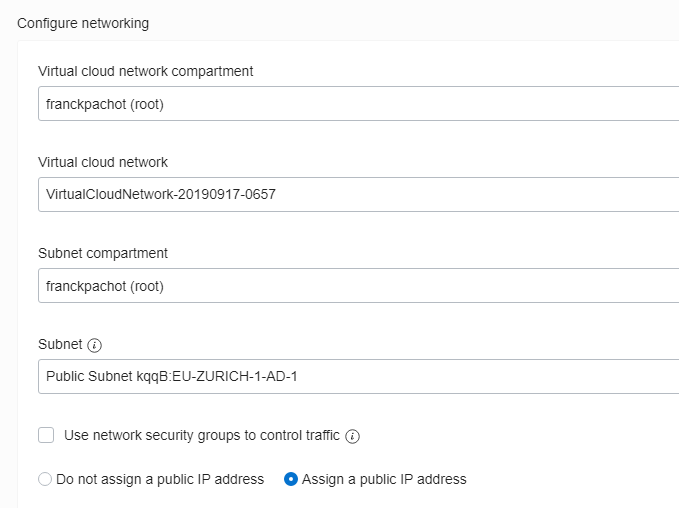Image resolution: width=679 pixels, height=508 pixels.
Task: Click the Virtual cloud network field label
Action: click(x=103, y=162)
